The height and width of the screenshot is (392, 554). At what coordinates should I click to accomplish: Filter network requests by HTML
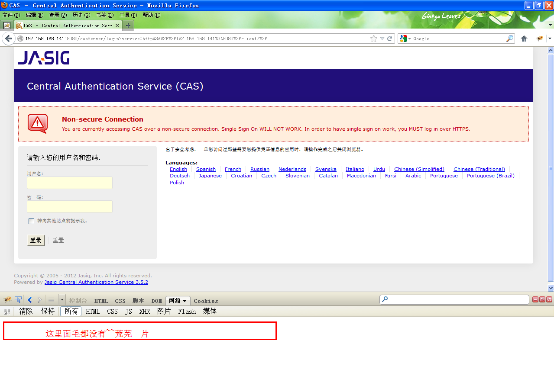pos(93,311)
